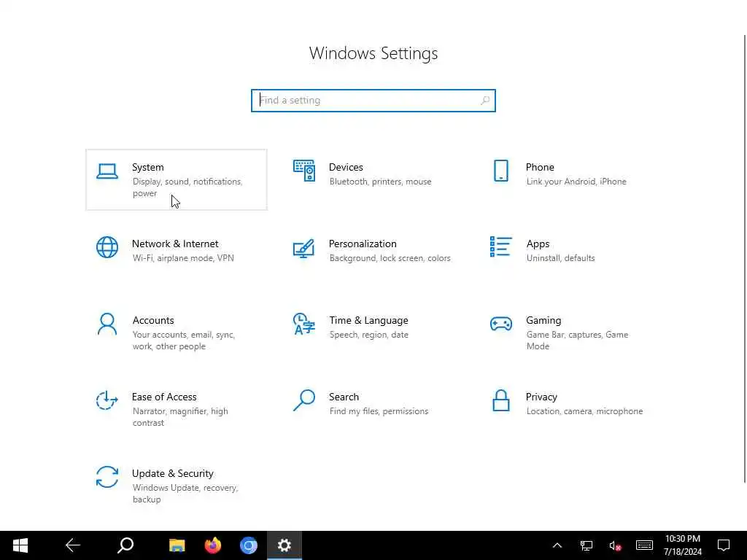Click the taskbar clock and date
Screen dimensions: 747x560
[x=683, y=545]
